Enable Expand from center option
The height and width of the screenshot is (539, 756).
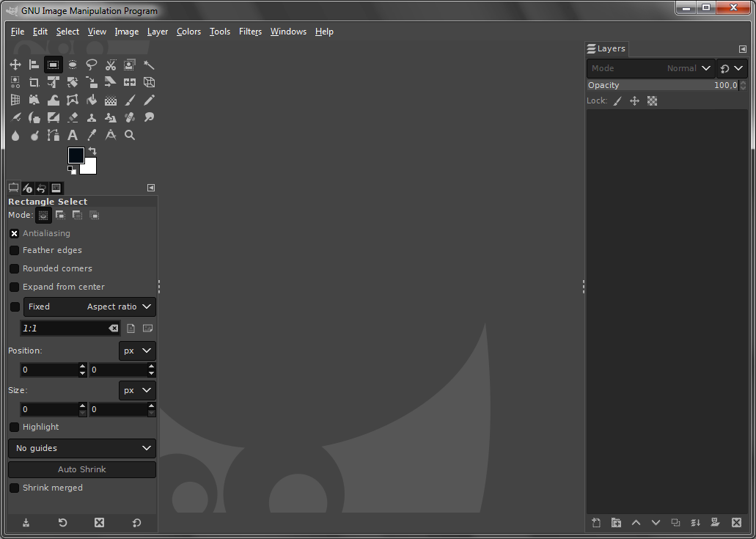[x=15, y=287]
